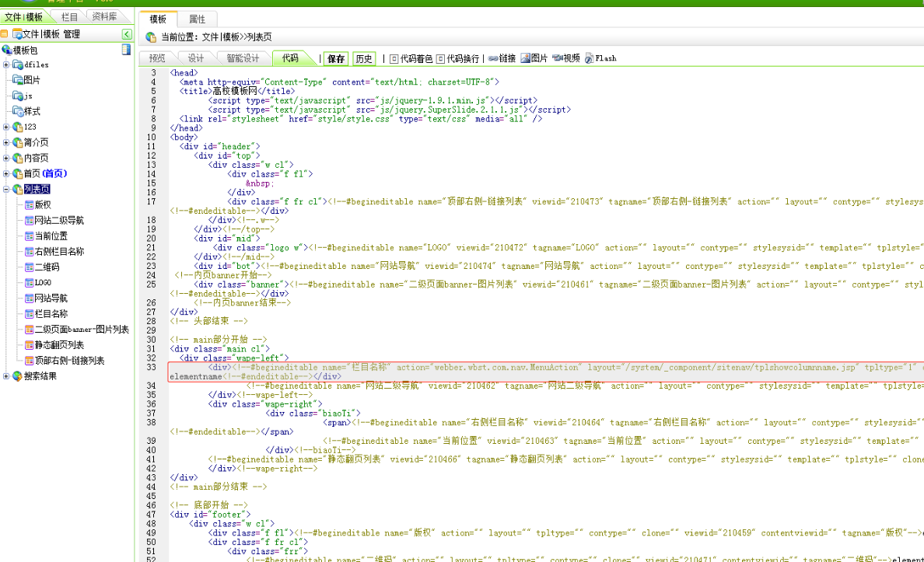
Task: Click the 视频 (video) insert icon
Action: click(x=557, y=58)
